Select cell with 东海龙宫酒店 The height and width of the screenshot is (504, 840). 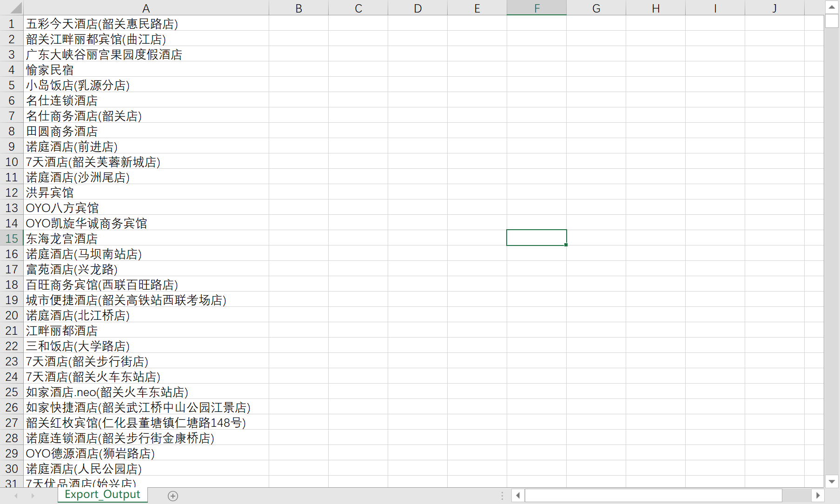coord(146,239)
